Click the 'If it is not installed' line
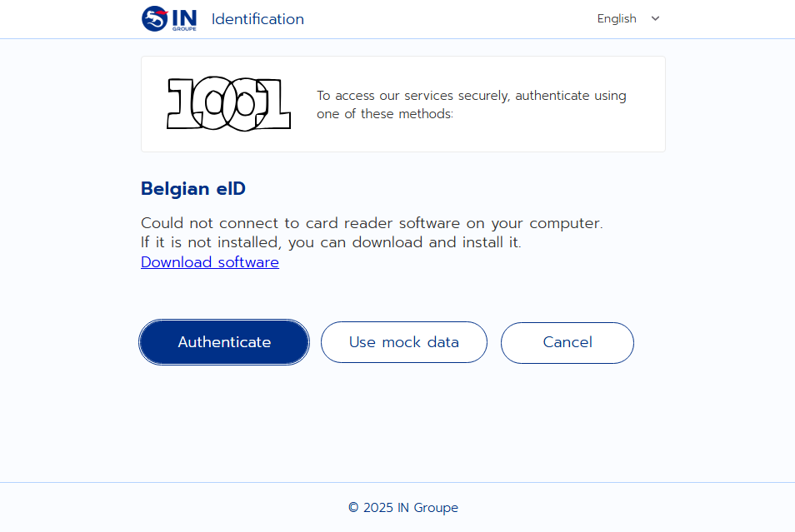This screenshot has width=795, height=532. (331, 243)
